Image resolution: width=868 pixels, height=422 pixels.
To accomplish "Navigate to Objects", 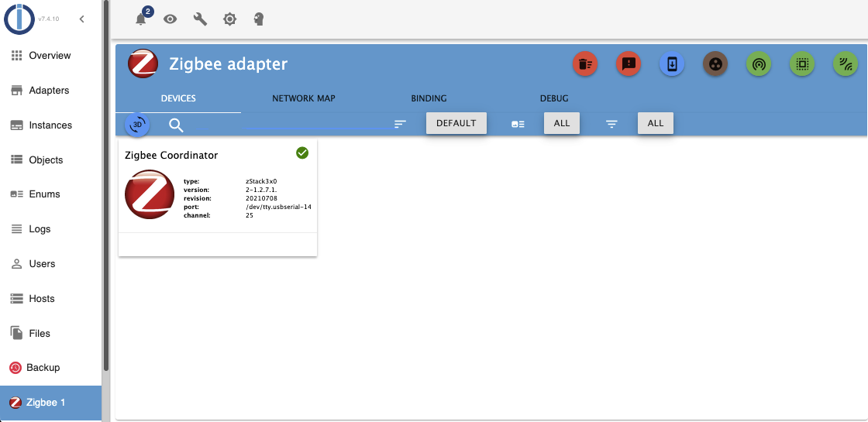I will pos(51,160).
